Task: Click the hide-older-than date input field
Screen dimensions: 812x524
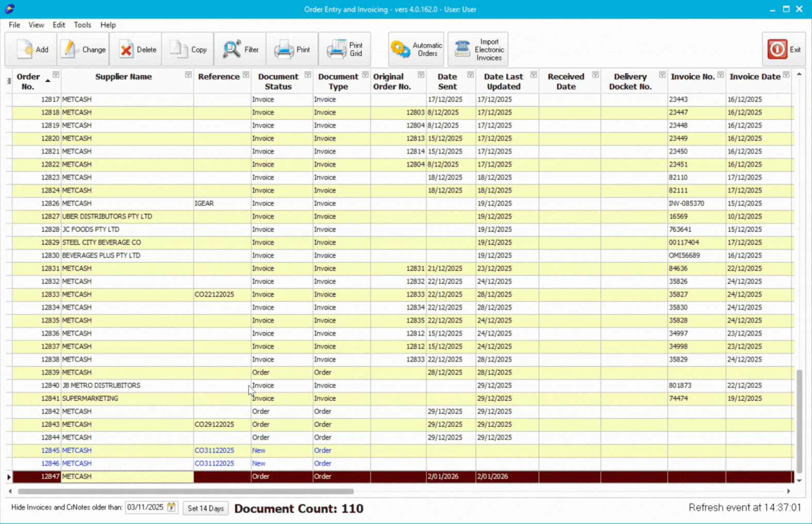Action: coord(146,507)
